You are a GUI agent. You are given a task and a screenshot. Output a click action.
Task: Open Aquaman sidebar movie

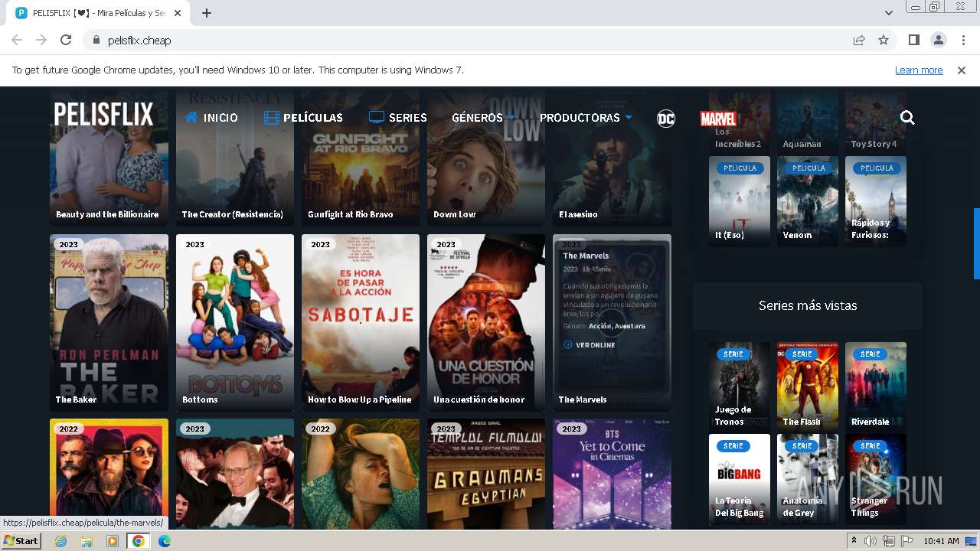[808, 120]
